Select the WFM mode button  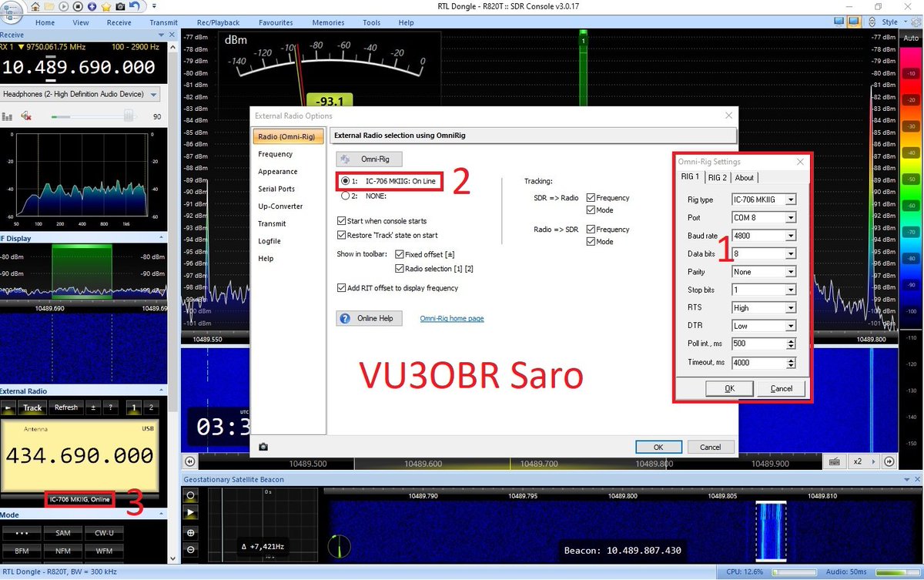tap(104, 551)
